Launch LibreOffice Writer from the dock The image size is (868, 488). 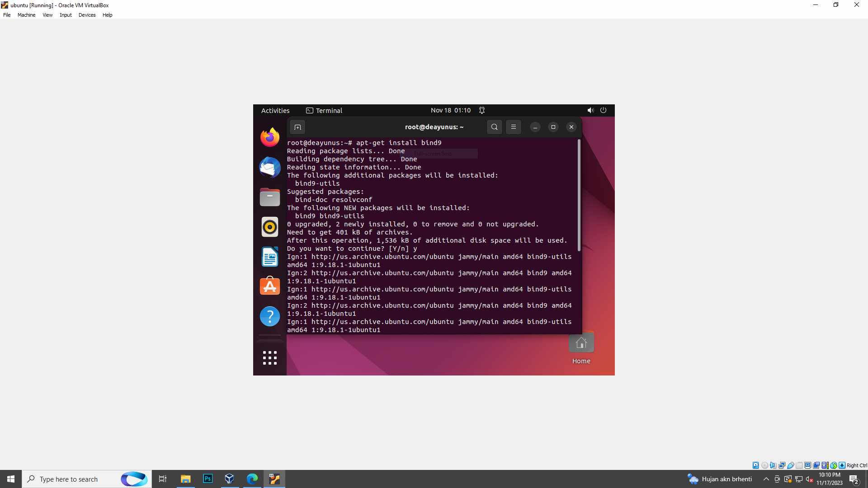click(270, 257)
